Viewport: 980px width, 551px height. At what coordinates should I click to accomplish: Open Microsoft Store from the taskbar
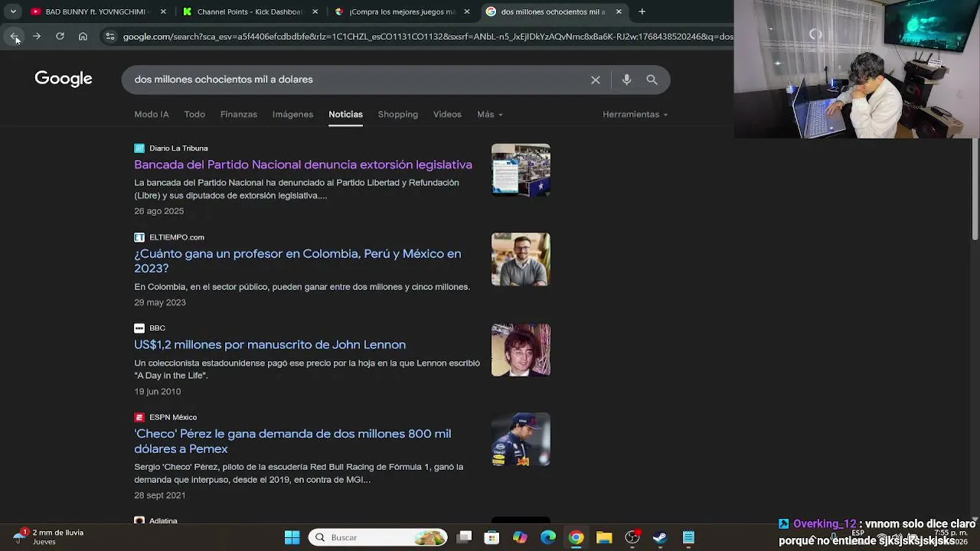click(492, 537)
